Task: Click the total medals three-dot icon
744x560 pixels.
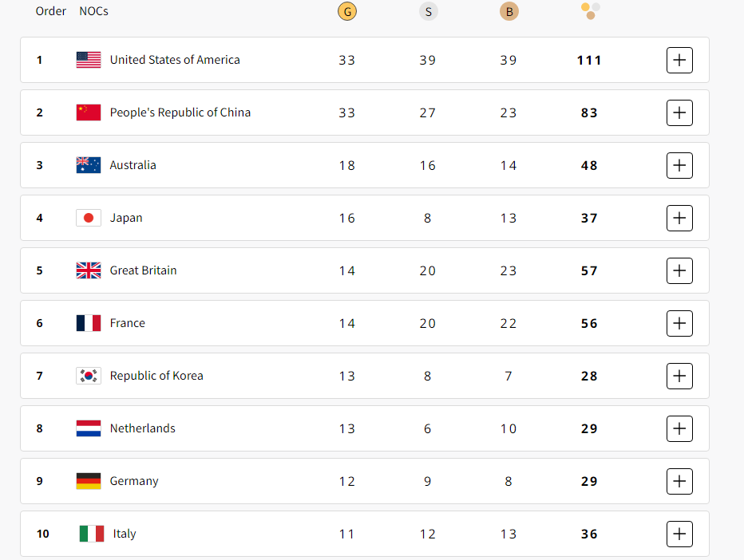Action: click(590, 11)
